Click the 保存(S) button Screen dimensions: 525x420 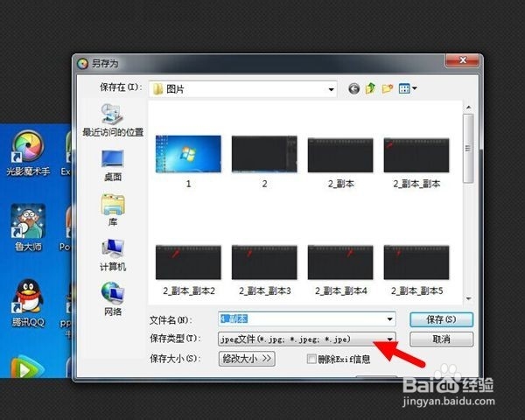(x=441, y=319)
